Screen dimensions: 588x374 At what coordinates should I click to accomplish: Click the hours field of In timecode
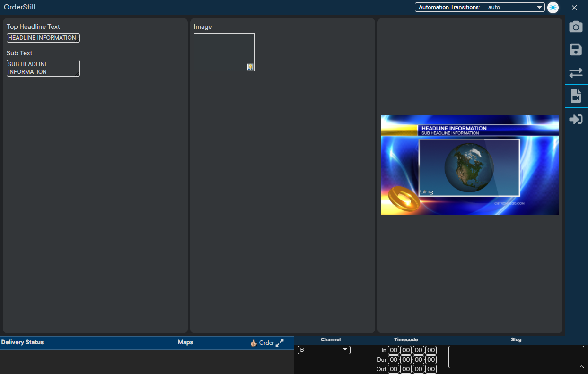pos(394,350)
